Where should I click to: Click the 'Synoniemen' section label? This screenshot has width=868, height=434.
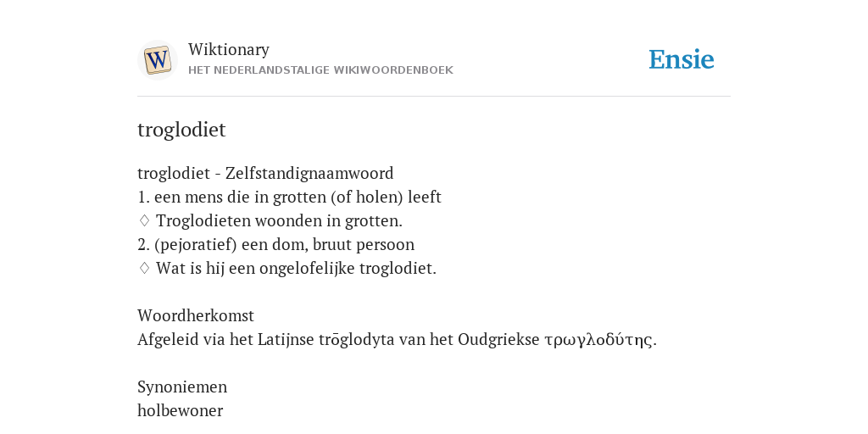click(182, 387)
